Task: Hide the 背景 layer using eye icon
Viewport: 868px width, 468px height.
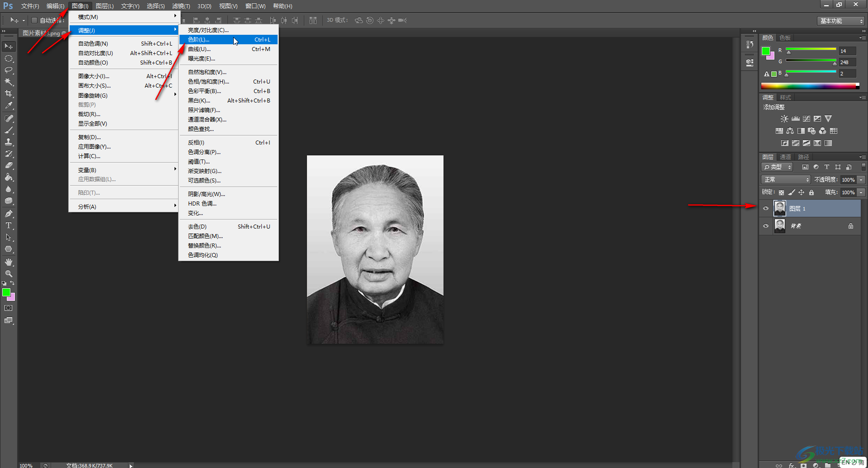Action: (x=766, y=226)
